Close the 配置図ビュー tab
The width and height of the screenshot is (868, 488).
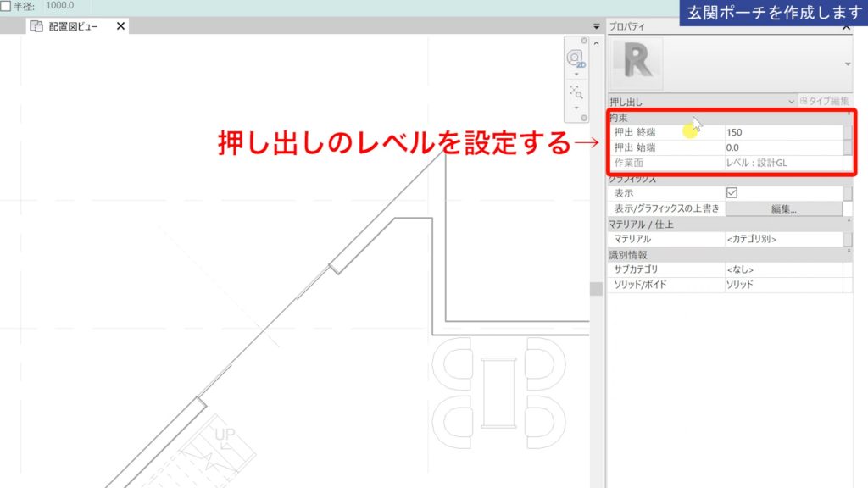point(120,26)
